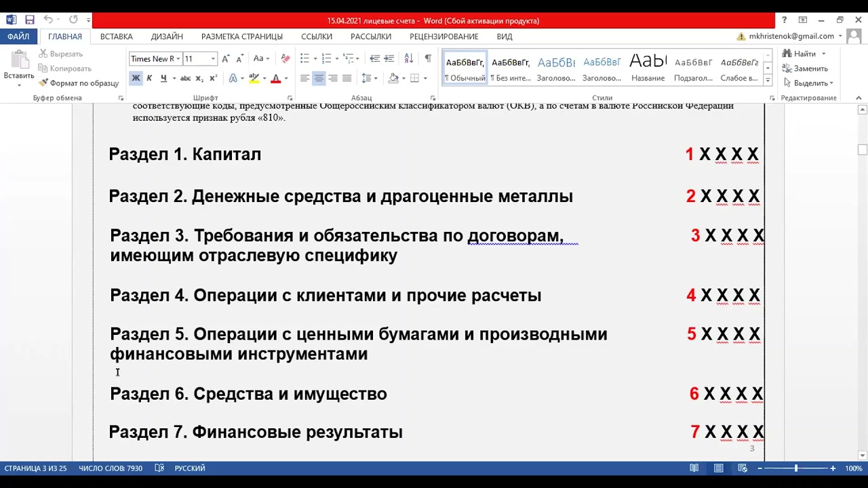The image size is (868, 488).
Task: Switch to the ВИД tab
Action: (x=505, y=37)
